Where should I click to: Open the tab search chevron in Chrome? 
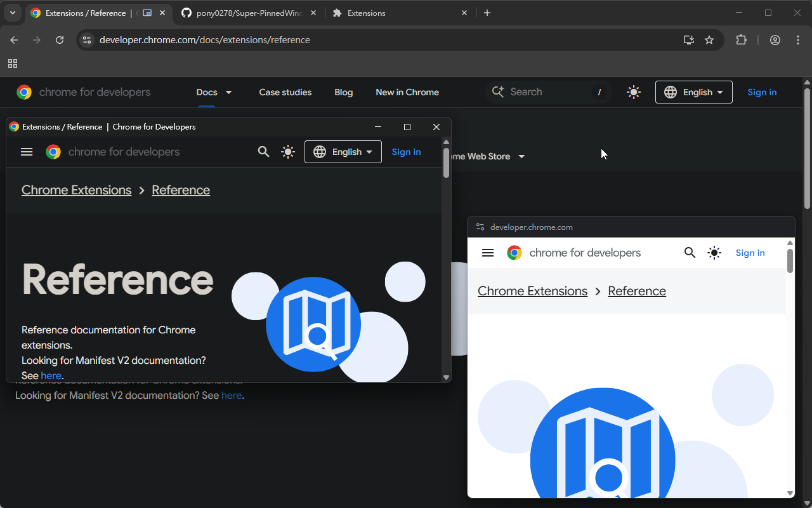13,13
